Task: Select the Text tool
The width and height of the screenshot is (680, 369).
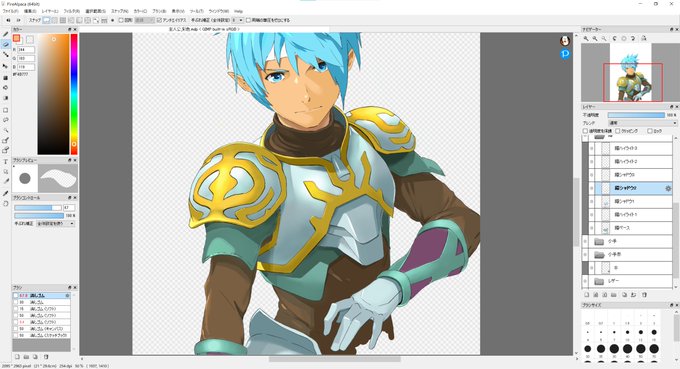Action: (6, 161)
